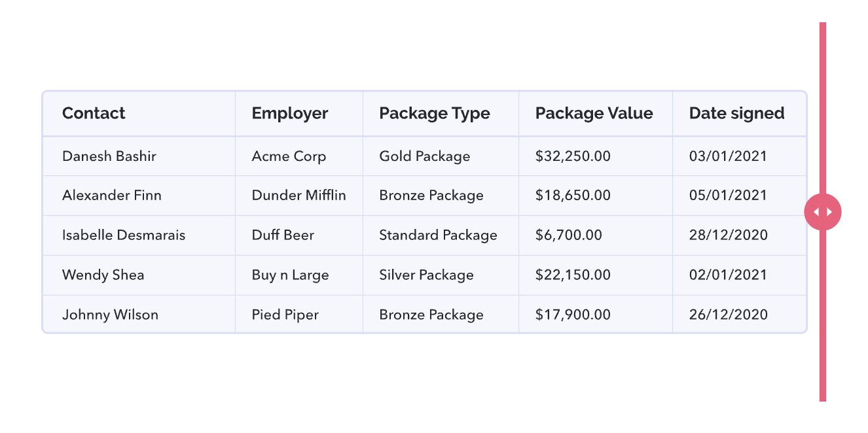
Task: Select the Isabelle Desmarais contact cell
Action: tap(139, 235)
